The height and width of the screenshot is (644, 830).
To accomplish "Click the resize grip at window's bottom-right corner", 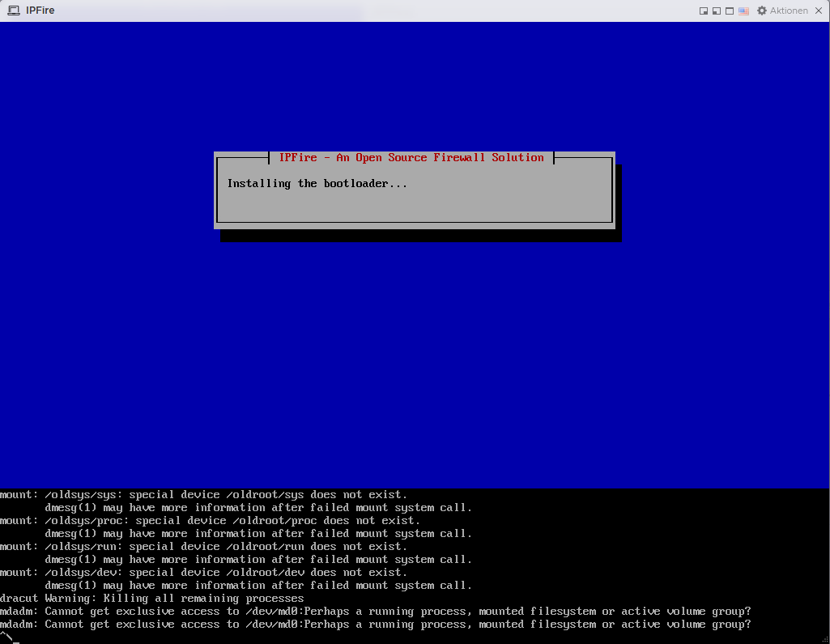I will (826, 640).
